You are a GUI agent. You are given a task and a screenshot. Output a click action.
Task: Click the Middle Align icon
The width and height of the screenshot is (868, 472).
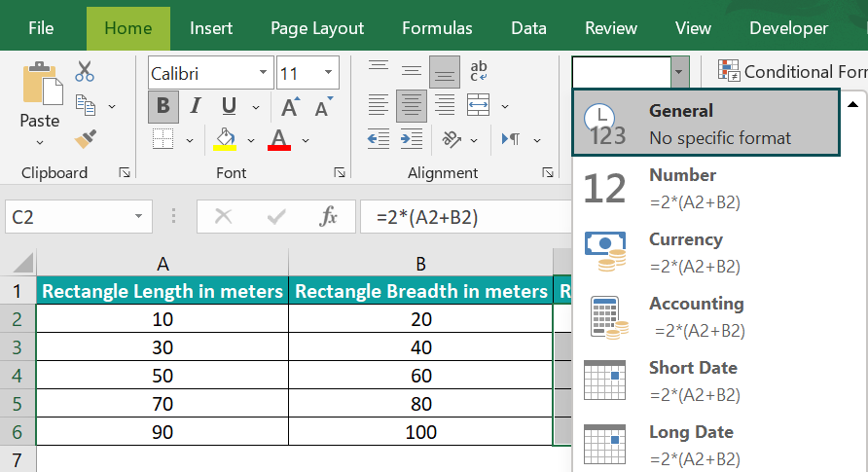click(x=412, y=71)
